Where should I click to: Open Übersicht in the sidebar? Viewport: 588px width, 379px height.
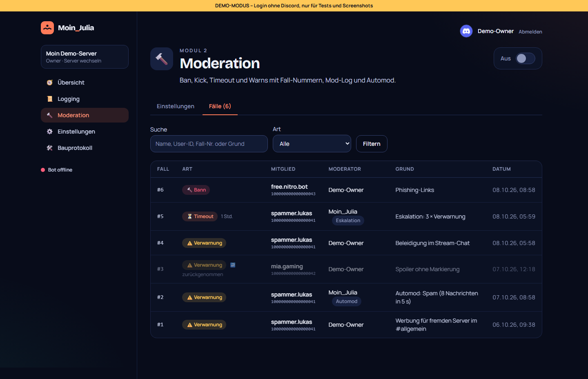coord(85,82)
